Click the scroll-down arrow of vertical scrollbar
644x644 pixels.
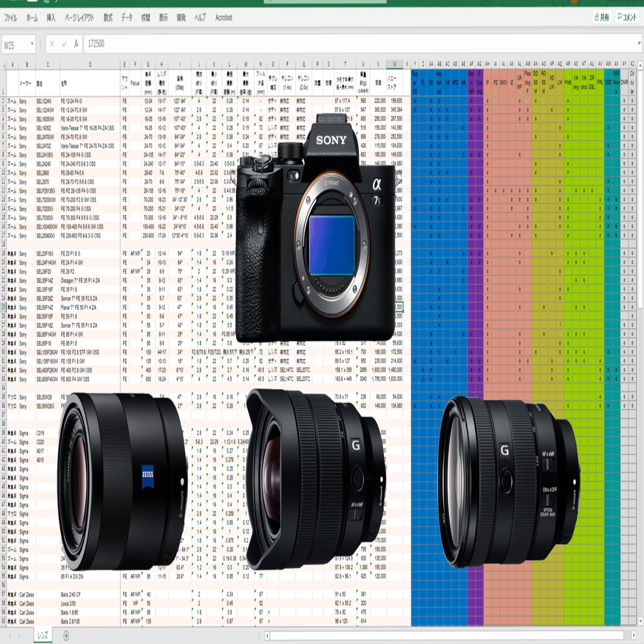(640, 622)
